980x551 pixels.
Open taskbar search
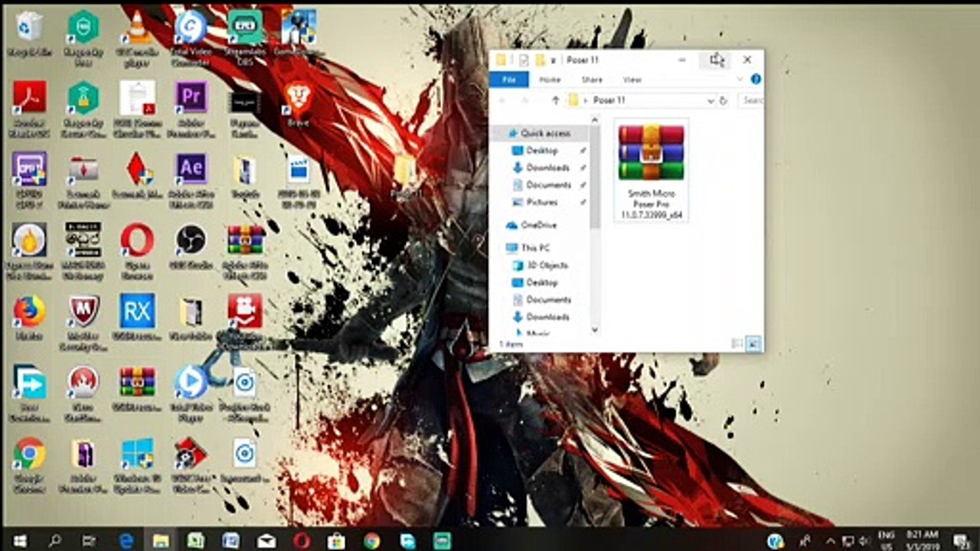[54, 540]
